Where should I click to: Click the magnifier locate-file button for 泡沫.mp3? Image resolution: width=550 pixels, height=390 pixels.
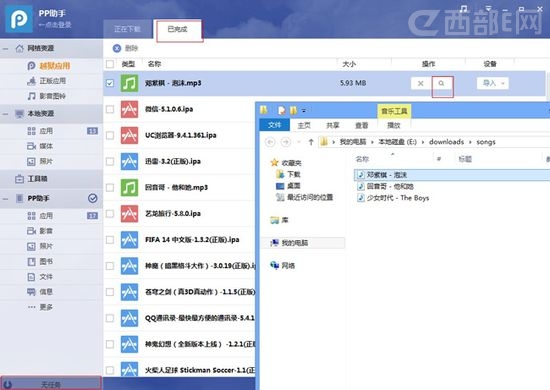(x=441, y=83)
